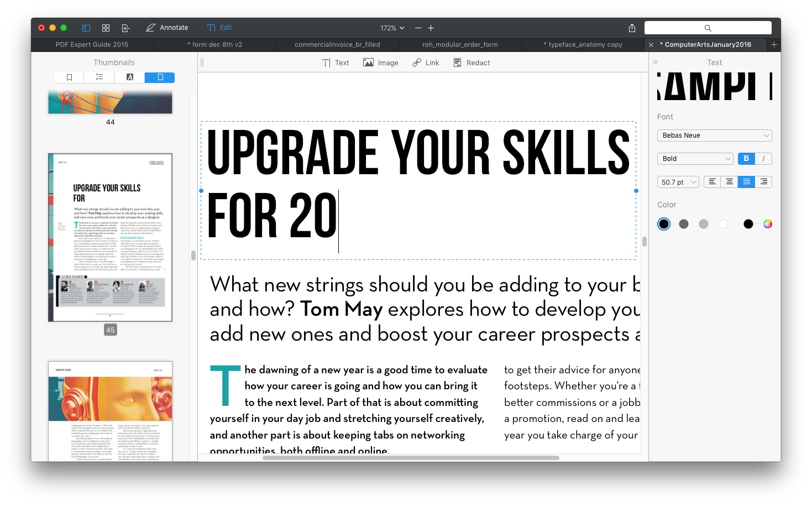The height and width of the screenshot is (506, 812).
Task: Select the Image insertion tool
Action: 380,62
